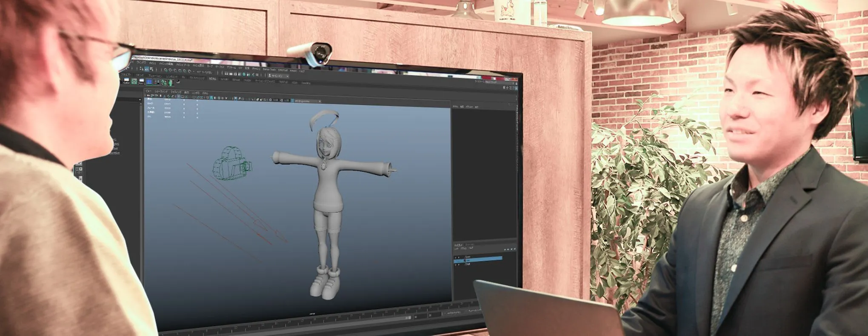Open the UV menu in menu bar
The width and height of the screenshot is (868, 336).
click(240, 68)
